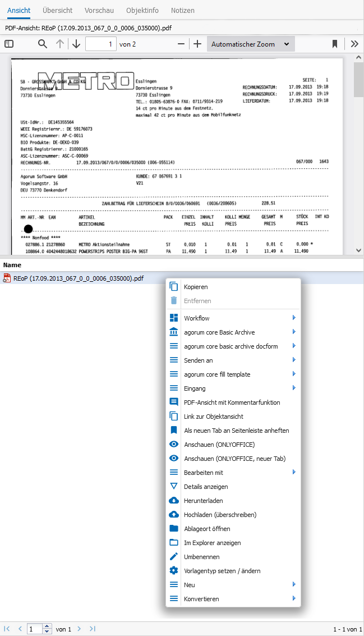
Task: Open the Objektinfo tab
Action: (x=142, y=11)
